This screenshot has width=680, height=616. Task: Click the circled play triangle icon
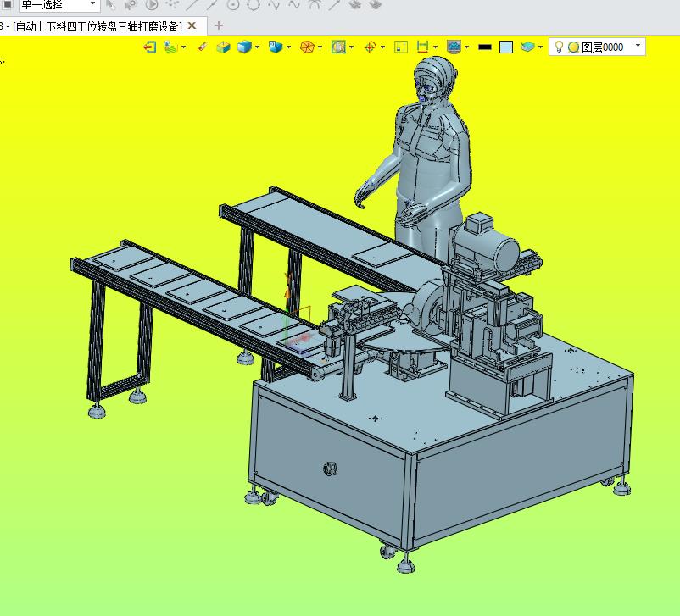click(152, 4)
